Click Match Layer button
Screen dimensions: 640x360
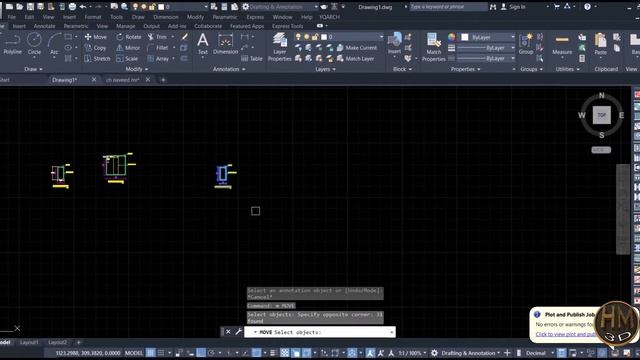[356, 59]
